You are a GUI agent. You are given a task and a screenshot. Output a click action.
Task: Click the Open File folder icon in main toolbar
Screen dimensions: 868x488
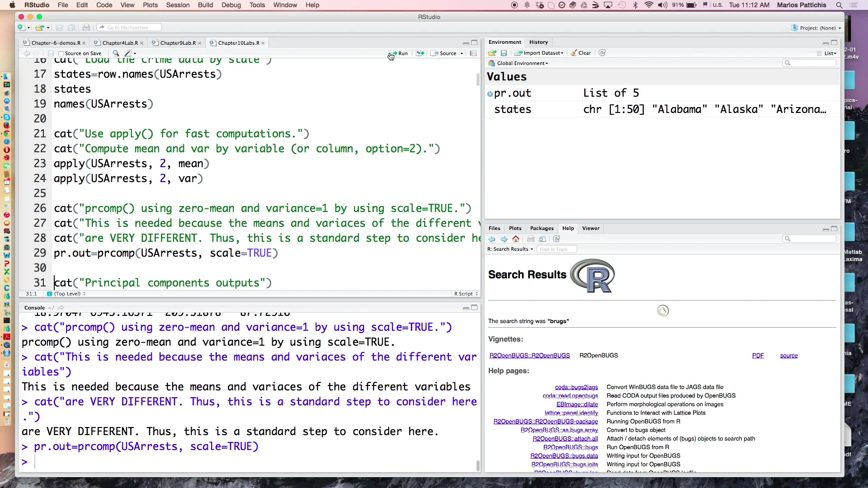pyautogui.click(x=40, y=28)
